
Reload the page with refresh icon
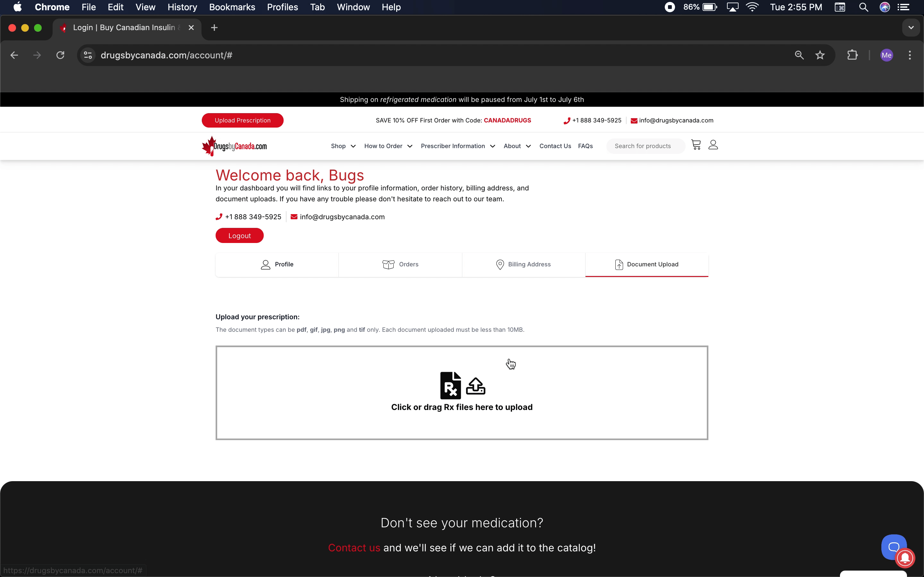pyautogui.click(x=60, y=55)
